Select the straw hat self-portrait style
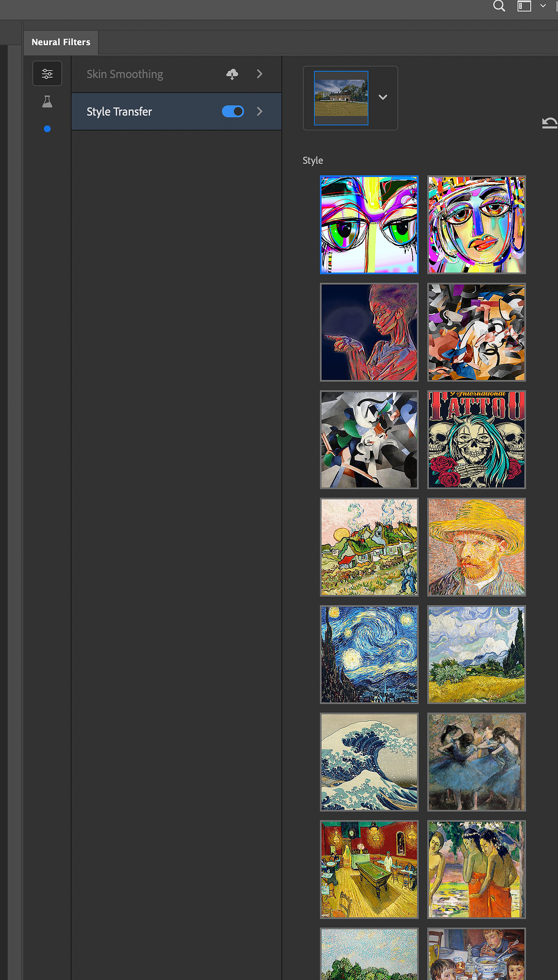The width and height of the screenshot is (558, 980). tap(477, 547)
